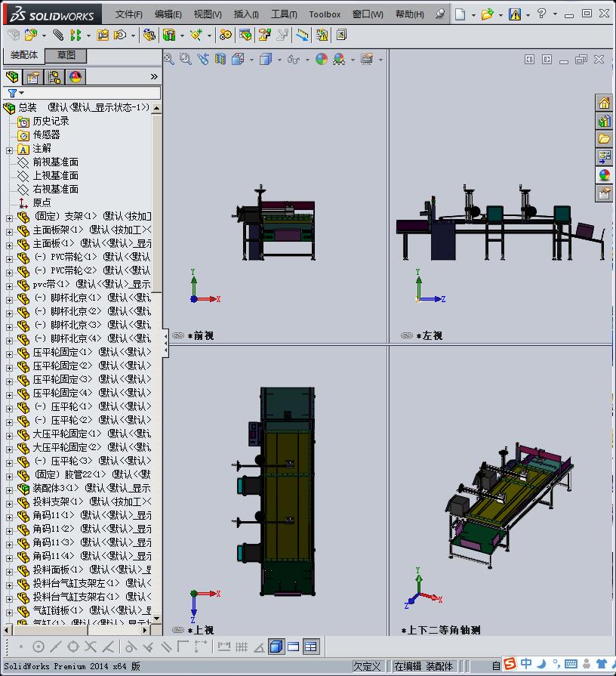Click the Apply Scene icon
Image resolution: width=616 pixels, height=676 pixels.
pos(339,59)
